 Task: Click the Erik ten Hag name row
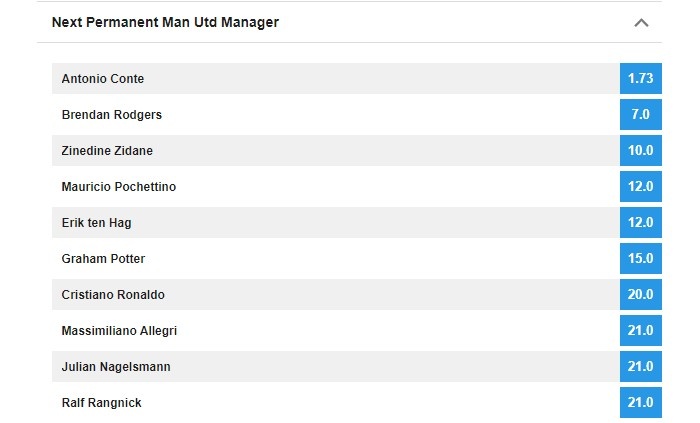(336, 223)
